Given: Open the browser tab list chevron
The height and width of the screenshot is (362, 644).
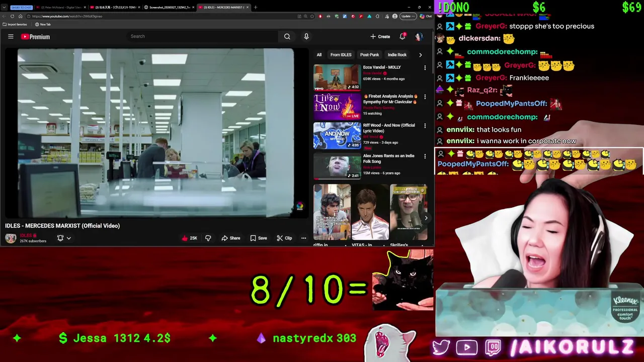Looking at the screenshot, I should click(x=5, y=8).
